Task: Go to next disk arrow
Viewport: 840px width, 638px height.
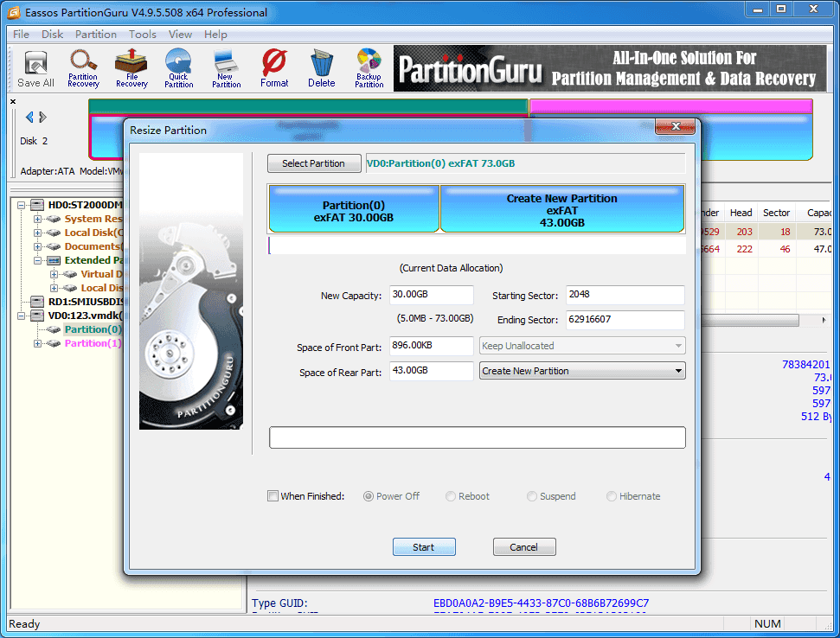Action: tap(43, 117)
